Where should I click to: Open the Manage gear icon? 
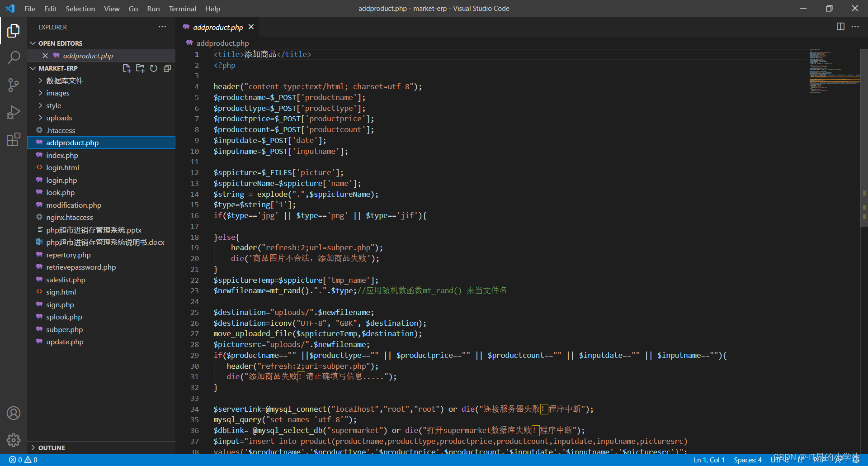(x=14, y=440)
